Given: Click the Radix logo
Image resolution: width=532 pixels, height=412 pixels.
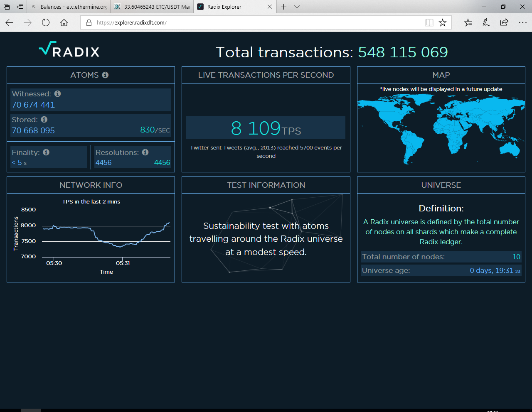Looking at the screenshot, I should click(69, 50).
